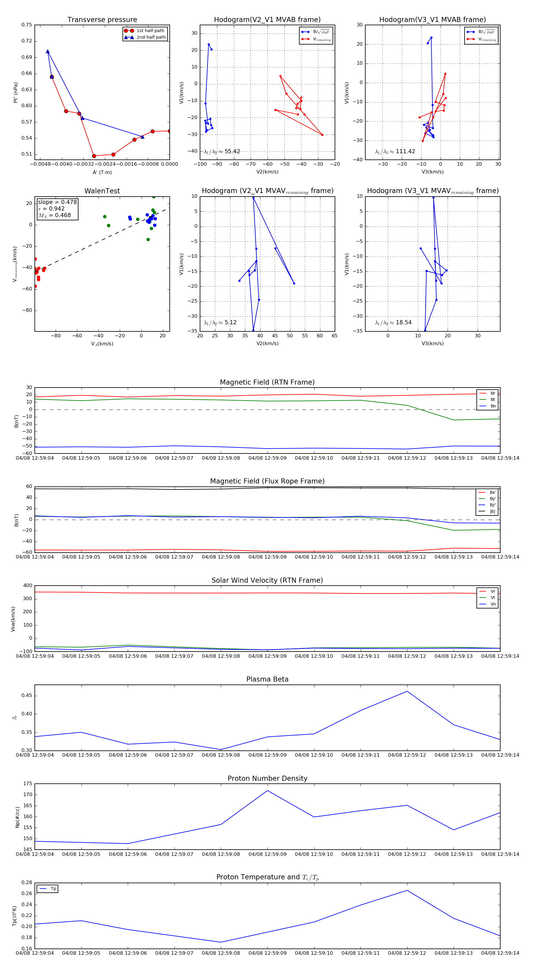Screen dimensions: 535x980
Task: Click the 'Magnetic Field (RTN Frame)' title
Action: (267, 382)
